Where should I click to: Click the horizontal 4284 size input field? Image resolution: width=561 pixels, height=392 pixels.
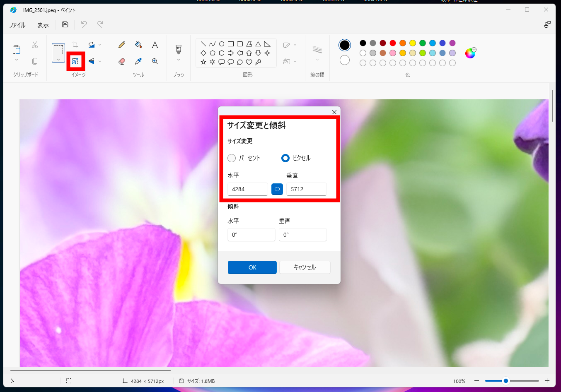[247, 189]
